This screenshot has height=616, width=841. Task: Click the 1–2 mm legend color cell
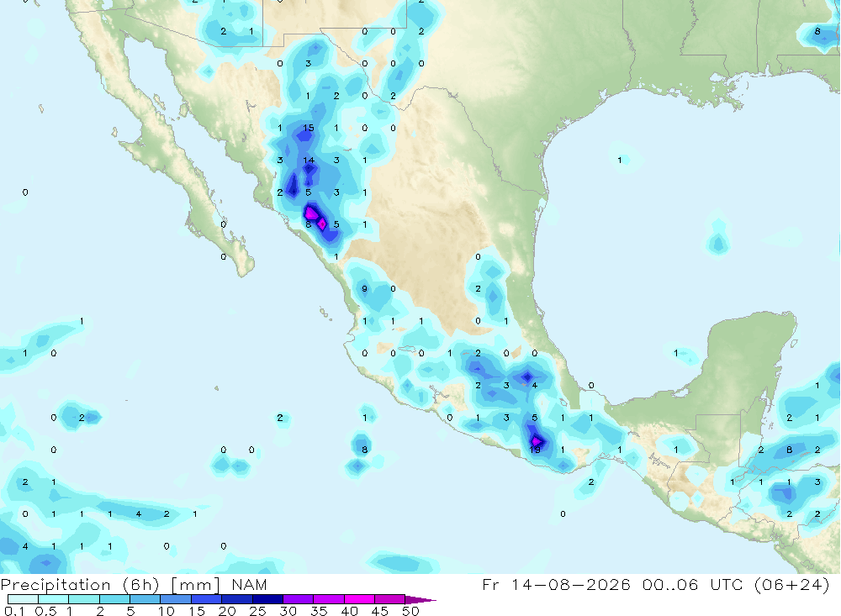pyautogui.click(x=84, y=599)
